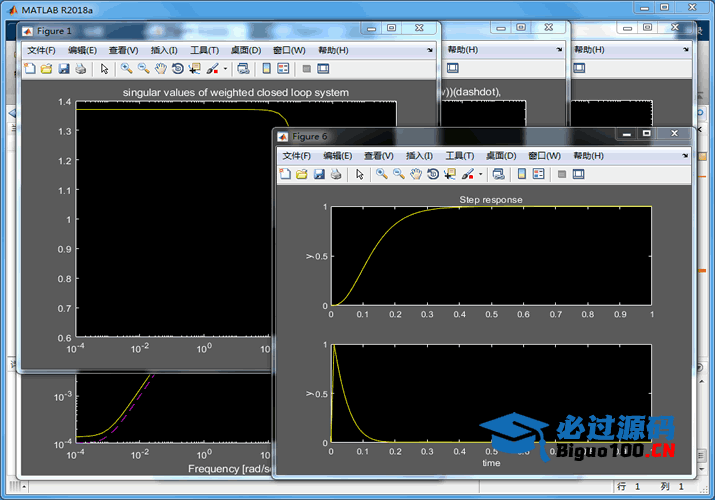Click Link Plot button in Figure 6

[x=498, y=174]
